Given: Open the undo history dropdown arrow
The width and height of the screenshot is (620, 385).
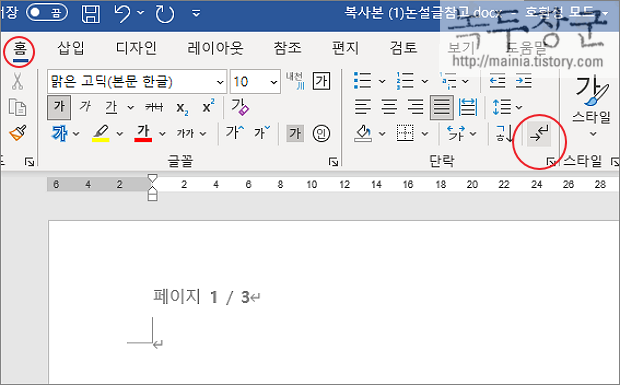Looking at the screenshot, I should click(x=141, y=13).
